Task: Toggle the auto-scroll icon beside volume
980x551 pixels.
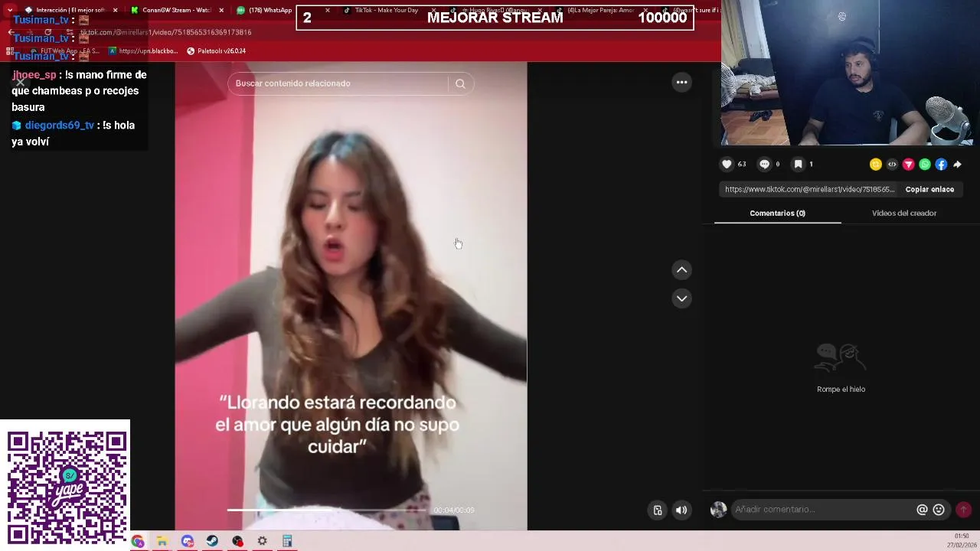Action: coord(657,510)
